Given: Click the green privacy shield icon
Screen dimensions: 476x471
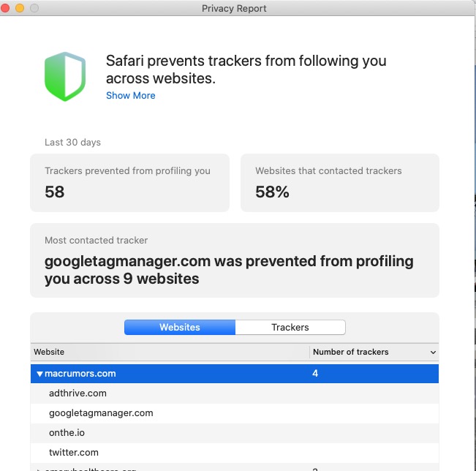Looking at the screenshot, I should coord(64,77).
